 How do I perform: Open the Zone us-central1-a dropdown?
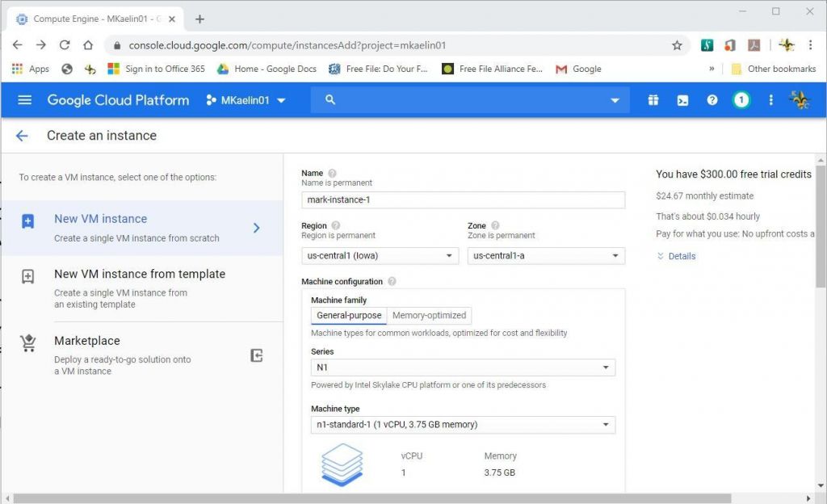pos(546,254)
